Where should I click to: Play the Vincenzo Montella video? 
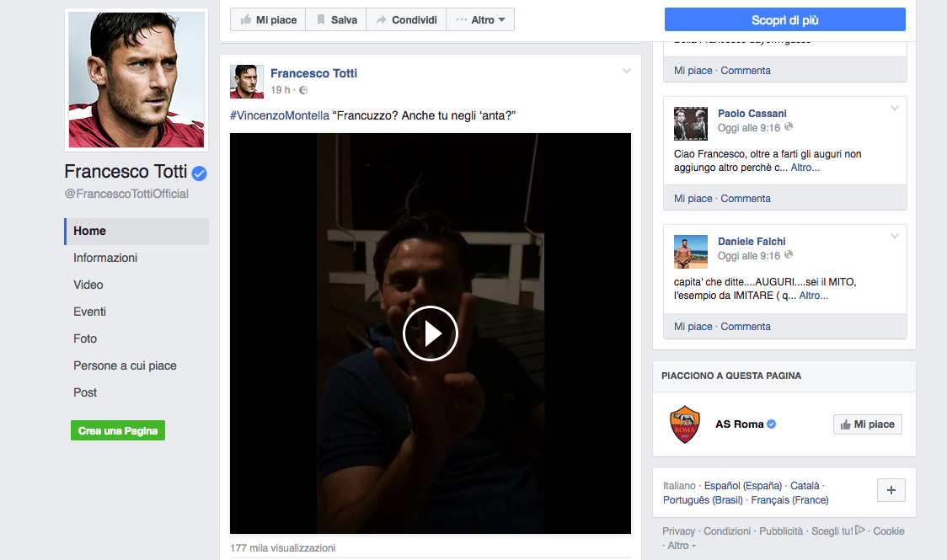(x=430, y=333)
